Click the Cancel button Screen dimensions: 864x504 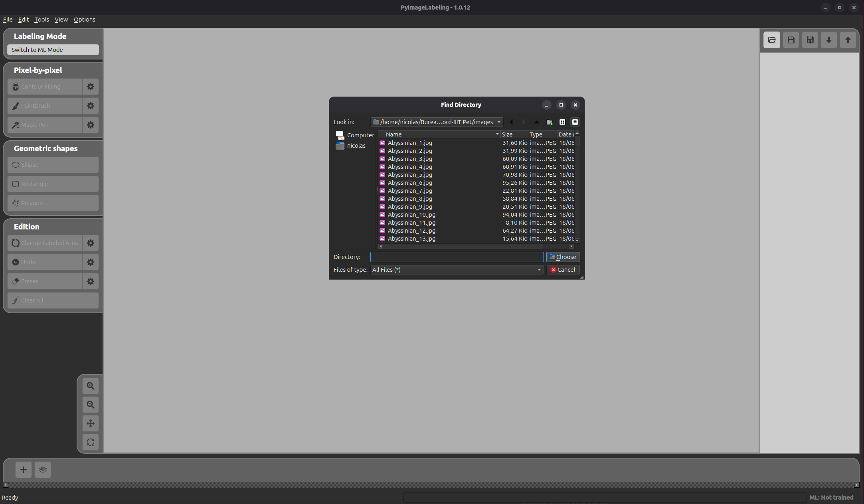click(563, 270)
